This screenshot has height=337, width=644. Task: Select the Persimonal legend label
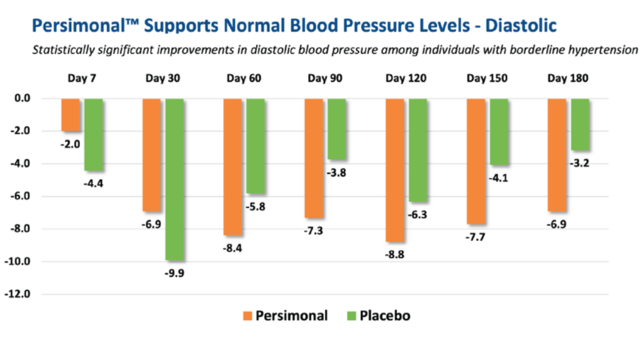pos(292,316)
